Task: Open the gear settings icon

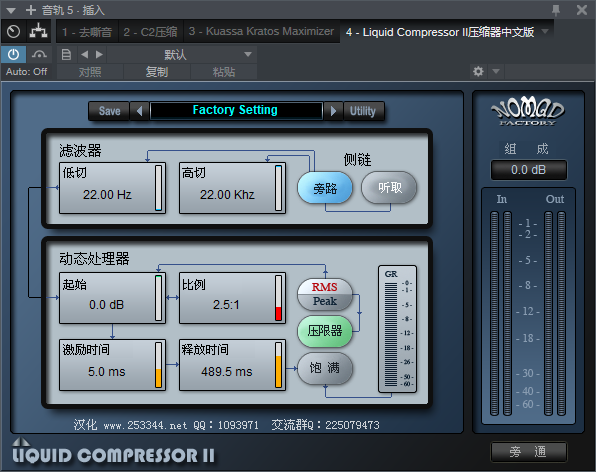Action: point(478,71)
